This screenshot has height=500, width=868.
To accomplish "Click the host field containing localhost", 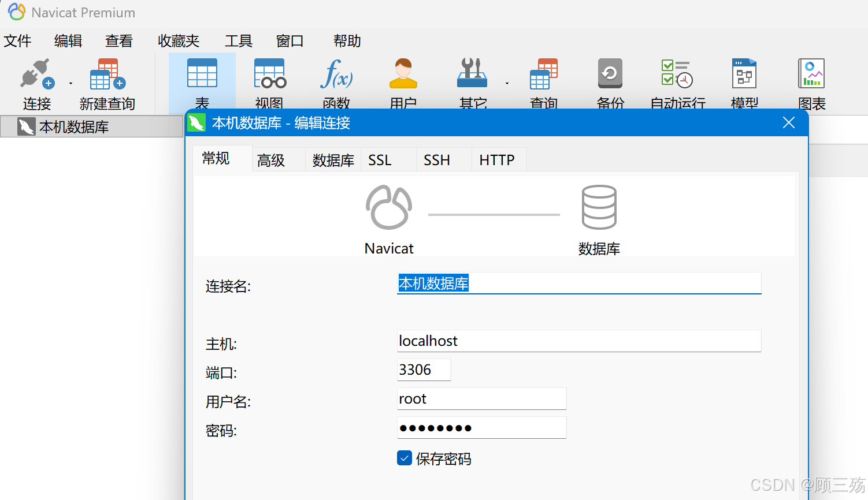I will point(579,341).
